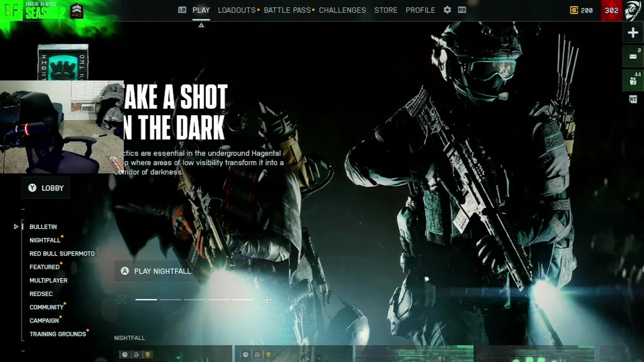The width and height of the screenshot is (644, 362).
Task: Select NIGHTFALL in the side menu
Action: (45, 240)
